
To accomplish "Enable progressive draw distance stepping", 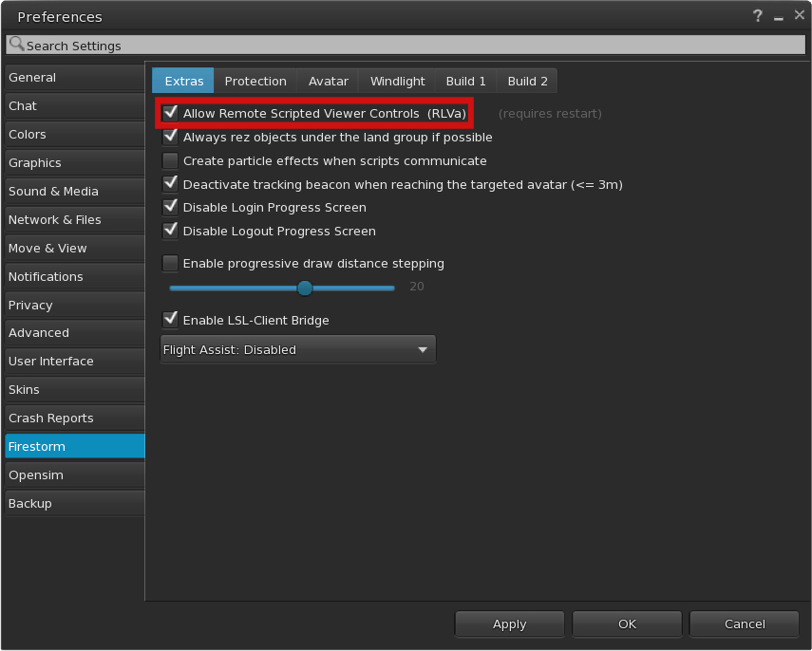I will pyautogui.click(x=171, y=263).
